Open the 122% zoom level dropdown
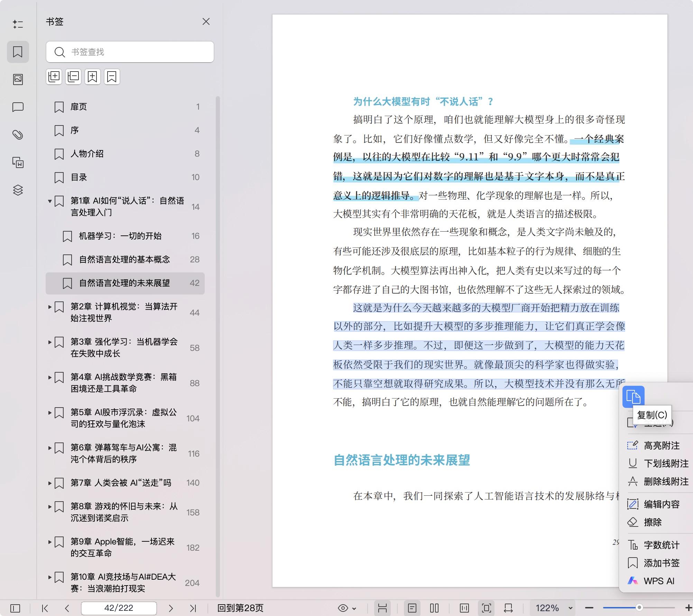693x616 pixels. (x=553, y=607)
